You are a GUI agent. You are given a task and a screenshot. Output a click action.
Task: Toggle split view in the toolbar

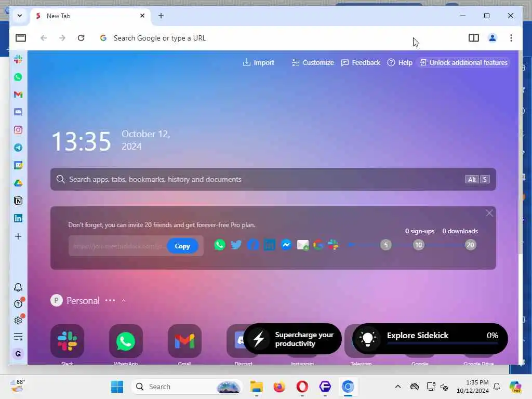pos(474,37)
